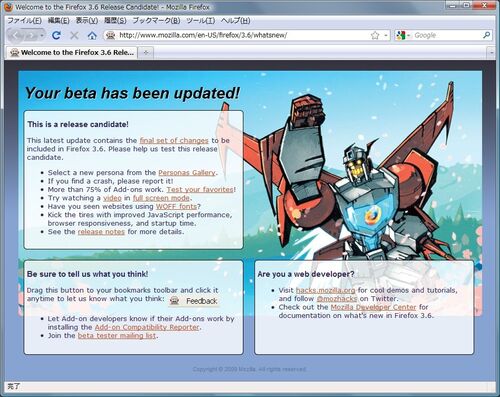Click the 完了 status bar text
500x397 pixels.
(14, 386)
